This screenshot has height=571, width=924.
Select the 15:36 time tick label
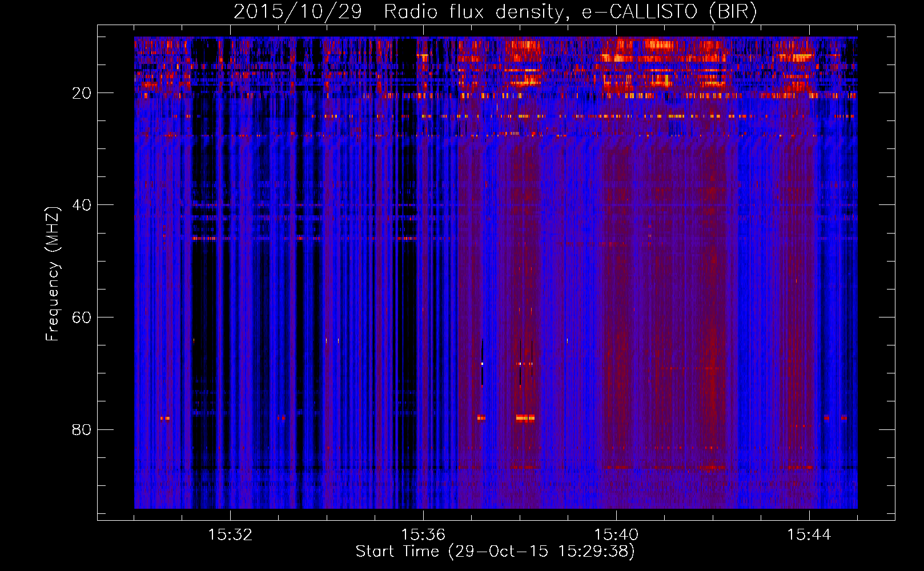[x=423, y=535]
